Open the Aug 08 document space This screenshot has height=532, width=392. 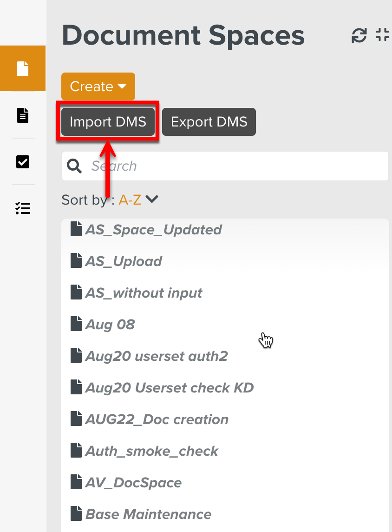(x=110, y=325)
